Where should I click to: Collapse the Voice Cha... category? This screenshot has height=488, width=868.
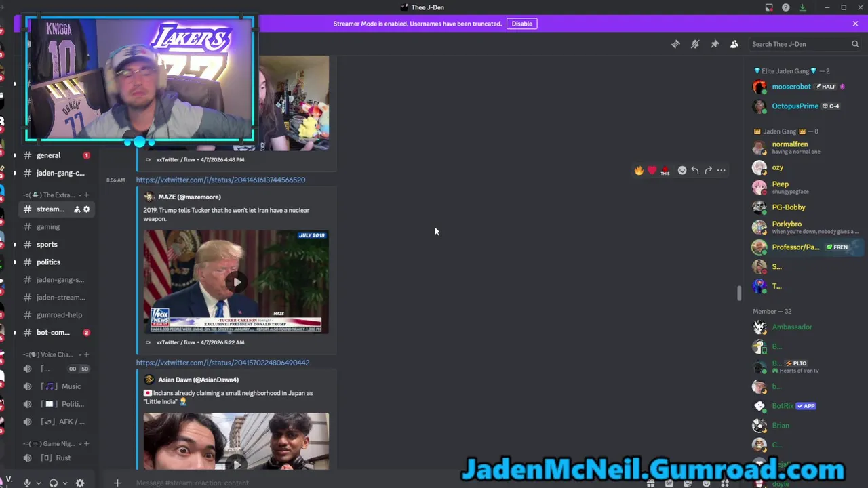[x=54, y=354]
